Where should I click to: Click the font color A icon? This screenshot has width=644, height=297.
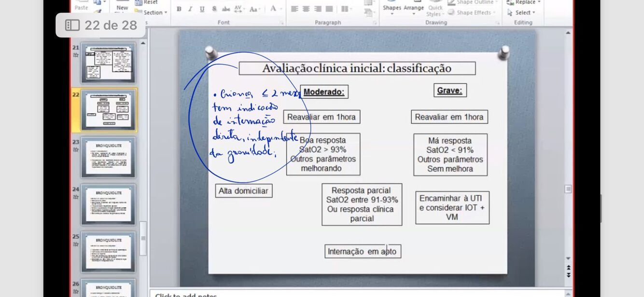273,8
